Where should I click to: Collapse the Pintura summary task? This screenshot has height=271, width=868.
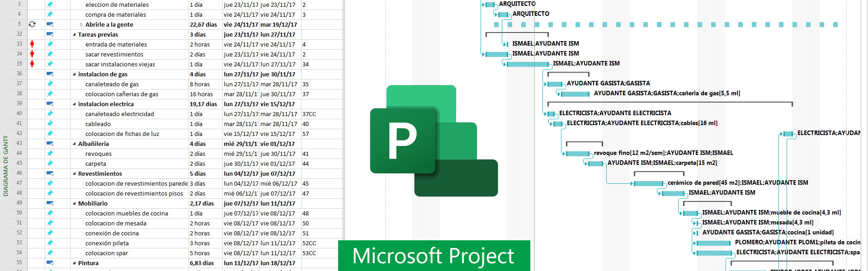point(74,263)
